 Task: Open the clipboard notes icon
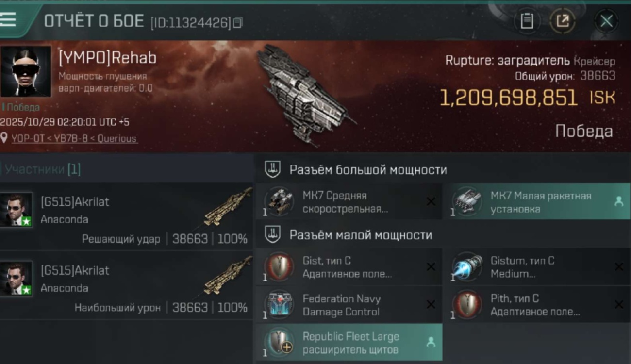[527, 21]
